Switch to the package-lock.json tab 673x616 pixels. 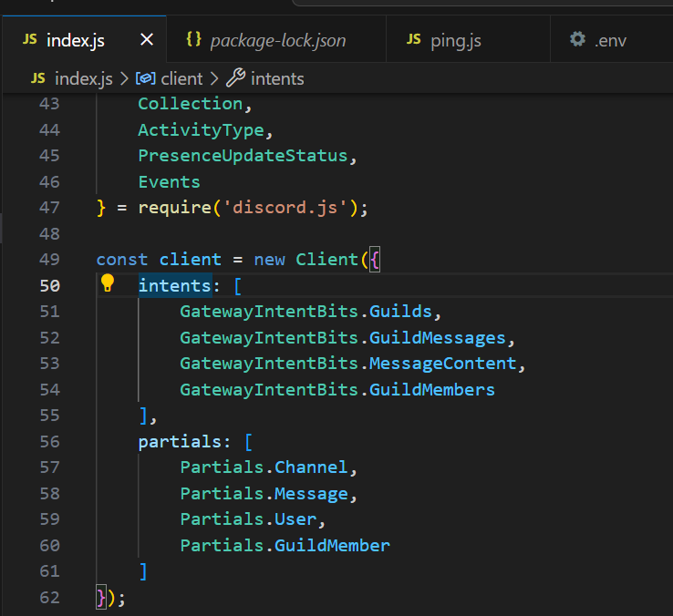coord(276,39)
